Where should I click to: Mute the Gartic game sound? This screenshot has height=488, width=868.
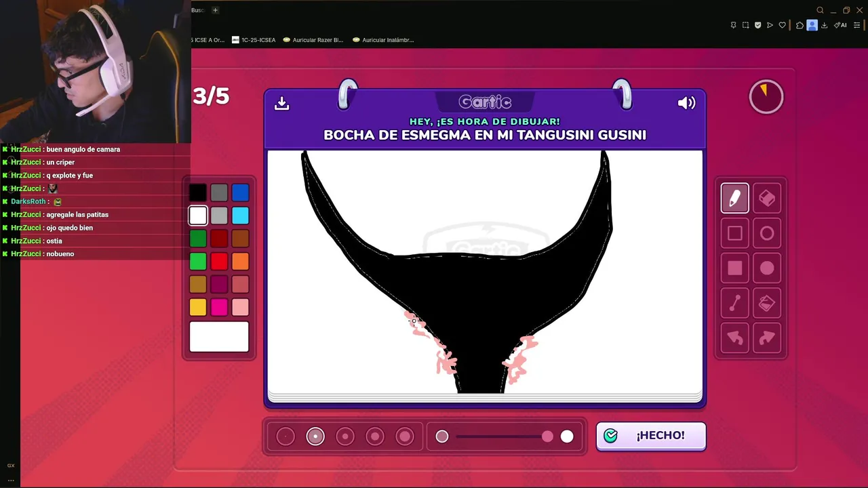click(x=686, y=103)
